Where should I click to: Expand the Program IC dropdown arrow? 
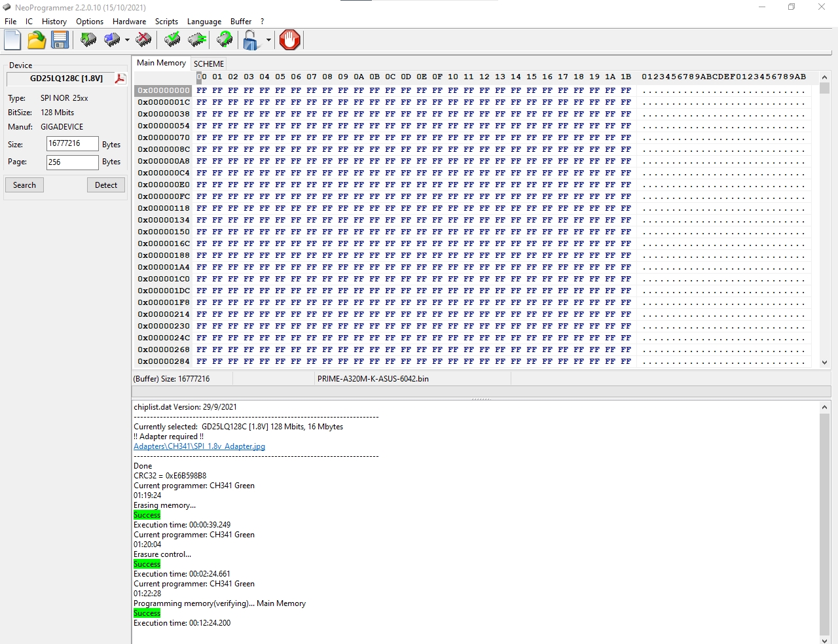[x=127, y=41]
